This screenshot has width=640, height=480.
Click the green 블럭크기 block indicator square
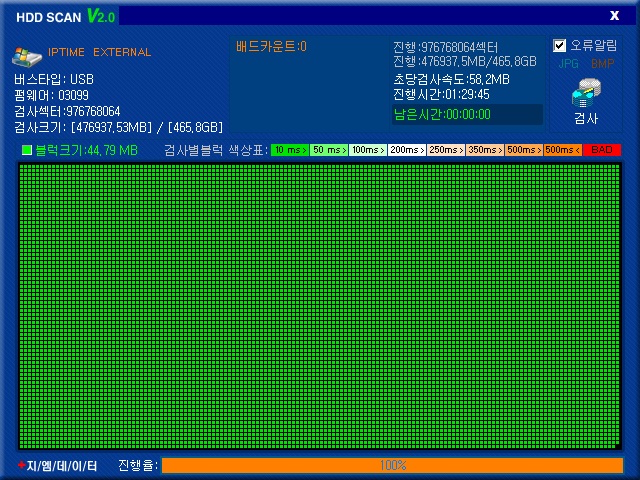click(x=27, y=150)
